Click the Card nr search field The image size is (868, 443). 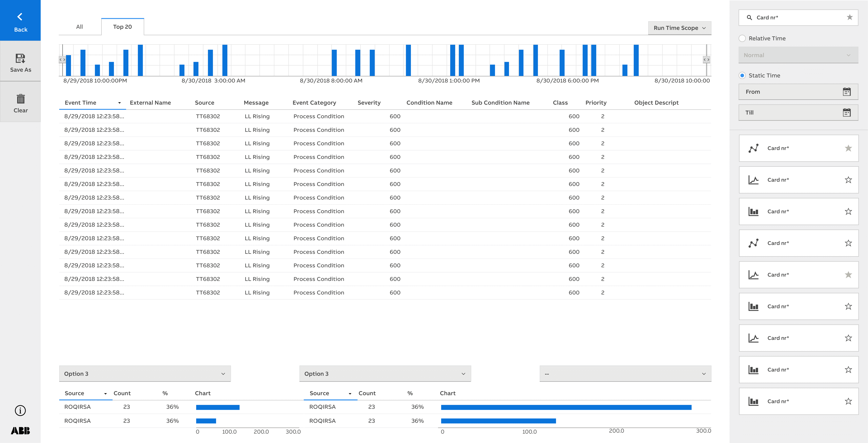(799, 18)
